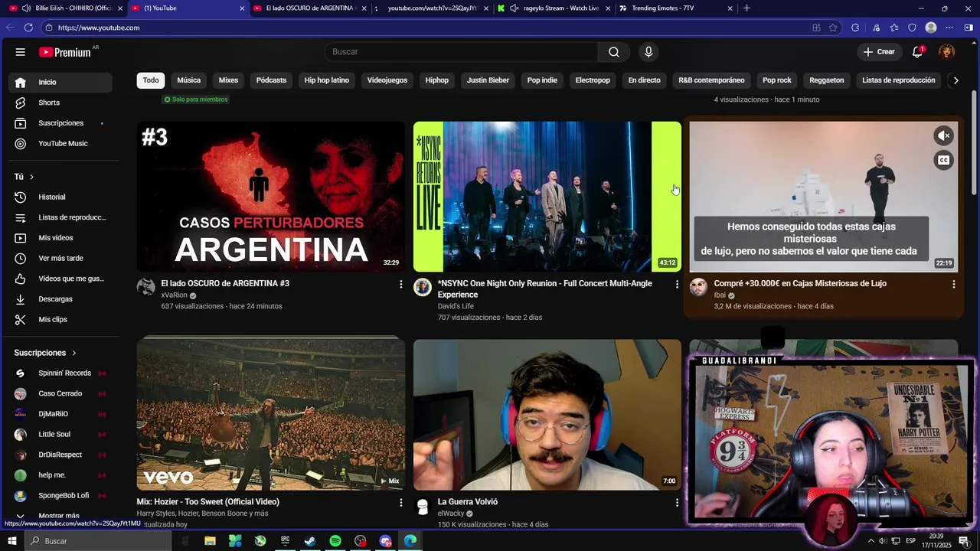Switch to Billie Eilish CHIHIRO browser tab
The image size is (980, 551).
click(66, 8)
